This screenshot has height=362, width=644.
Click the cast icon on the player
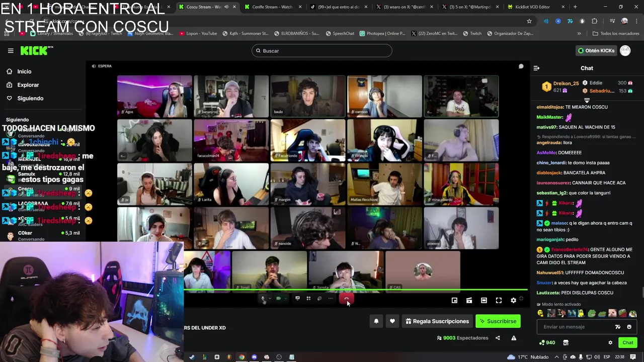(x=469, y=300)
